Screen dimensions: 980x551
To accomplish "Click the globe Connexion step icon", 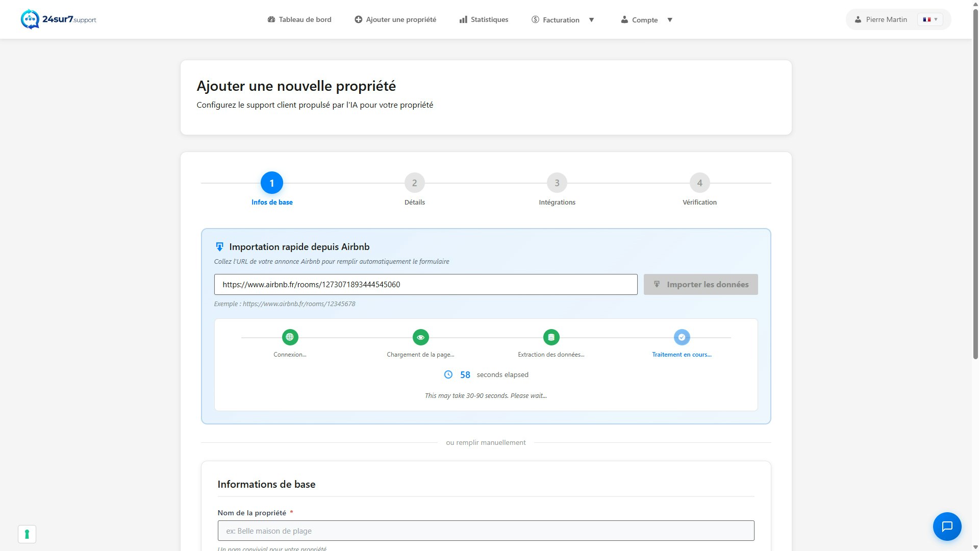I will pyautogui.click(x=290, y=337).
